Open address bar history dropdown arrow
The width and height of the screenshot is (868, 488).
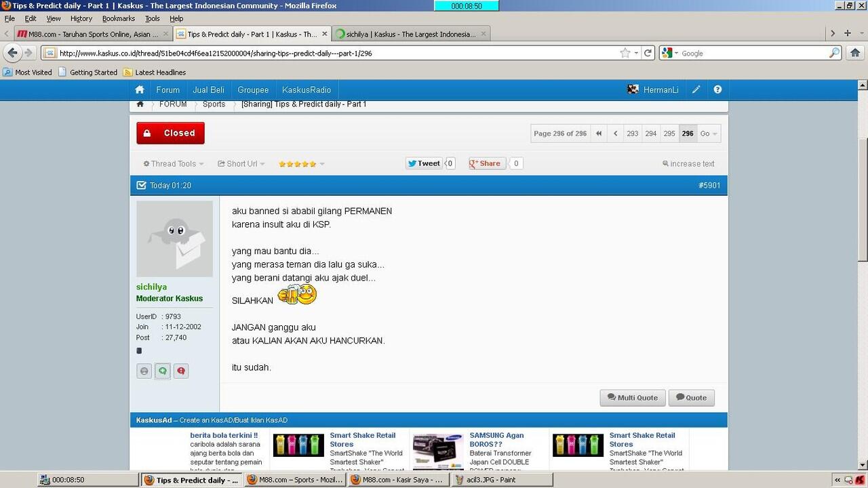tap(637, 53)
